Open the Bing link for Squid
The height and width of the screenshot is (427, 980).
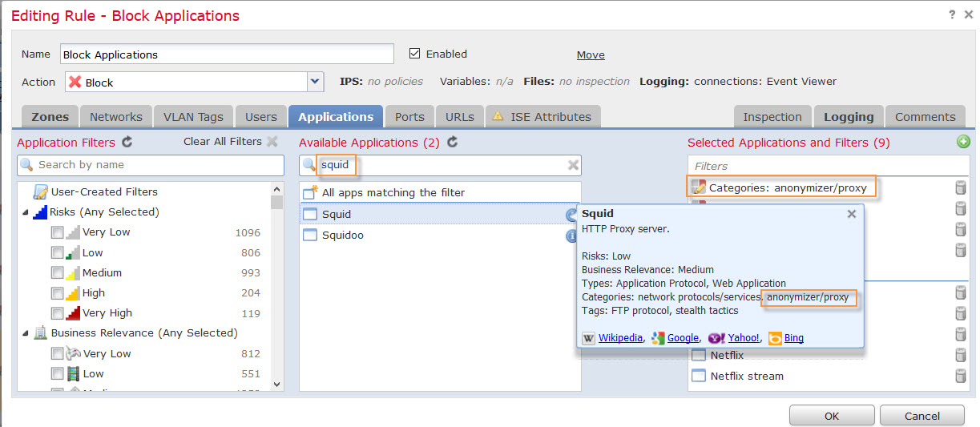pos(794,338)
